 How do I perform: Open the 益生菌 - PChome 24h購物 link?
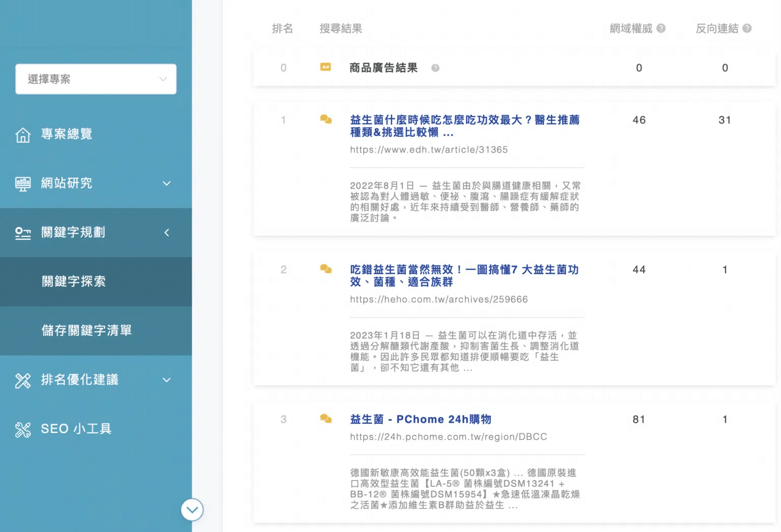pyautogui.click(x=420, y=419)
